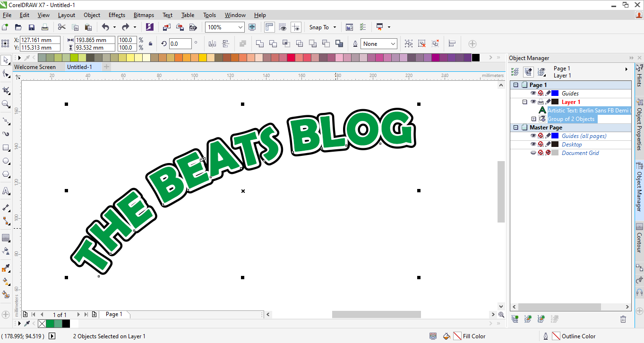Select the Rectangle tool in toolbox

pyautogui.click(x=6, y=147)
